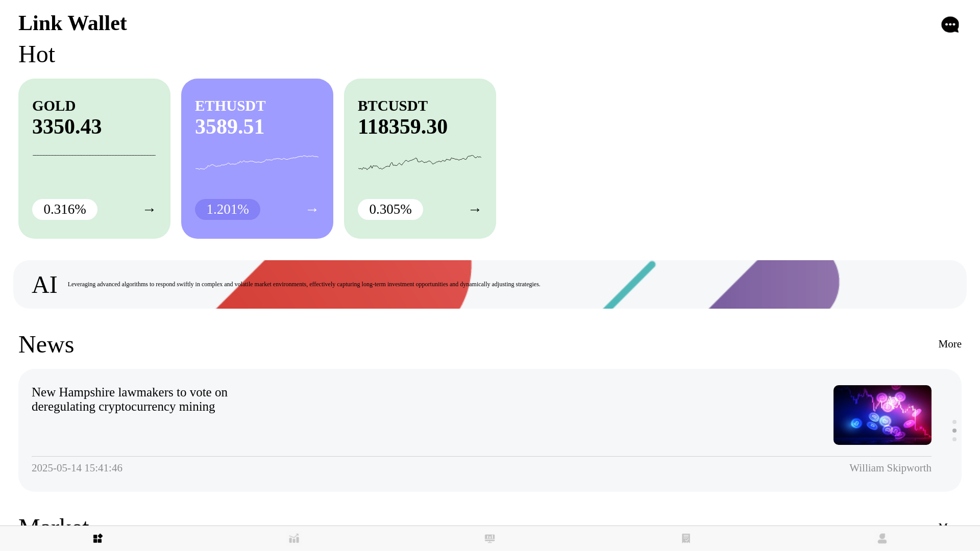Click the BTCUSDT price sparkline chart

420,162
